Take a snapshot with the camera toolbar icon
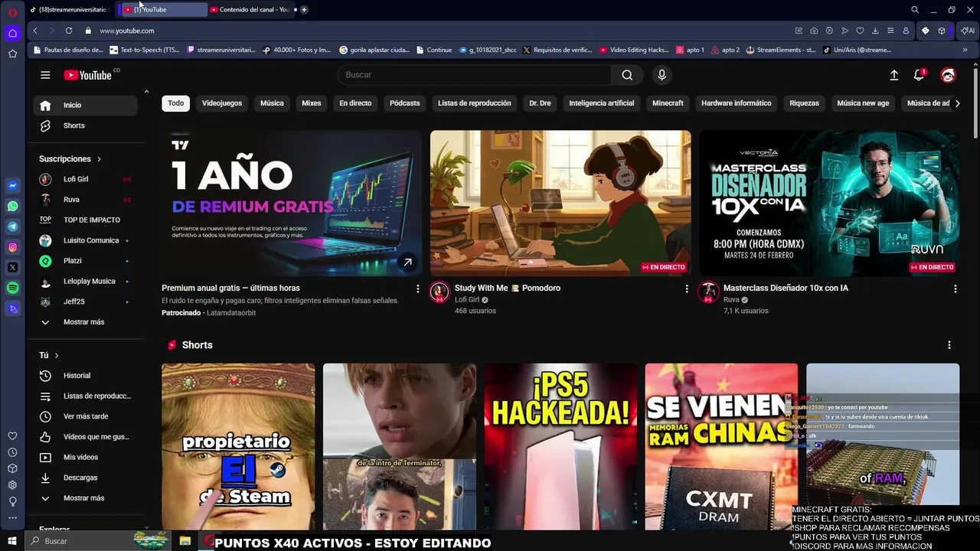The height and width of the screenshot is (551, 980). 814,31
